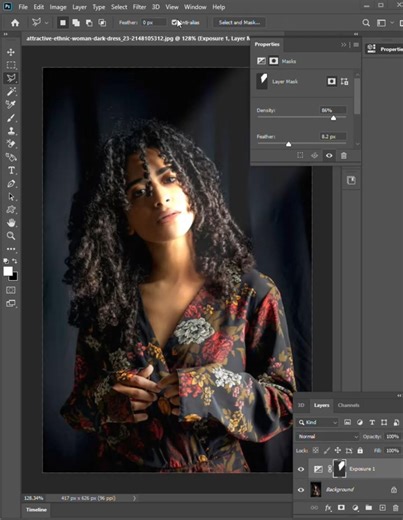The width and height of the screenshot is (403, 520).
Task: Select the Gradient/Paint Bucket tool
Action: click(x=11, y=157)
